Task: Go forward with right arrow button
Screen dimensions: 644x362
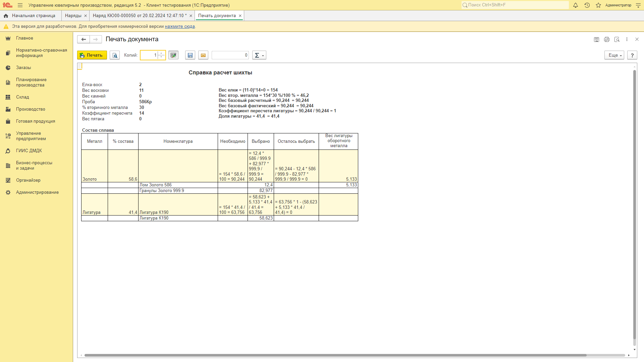Action: pyautogui.click(x=96, y=39)
